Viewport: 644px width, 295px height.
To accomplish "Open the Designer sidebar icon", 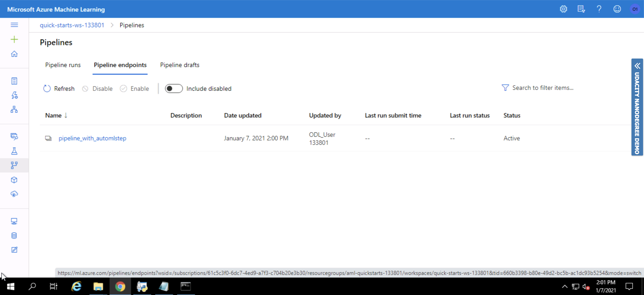I will click(x=14, y=110).
